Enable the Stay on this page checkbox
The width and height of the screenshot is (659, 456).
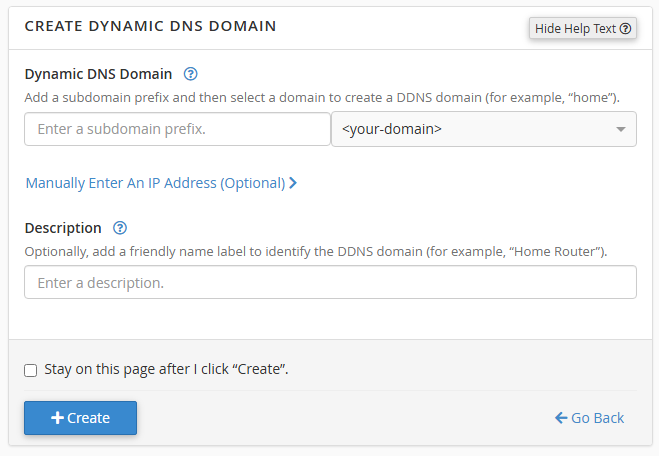[31, 370]
